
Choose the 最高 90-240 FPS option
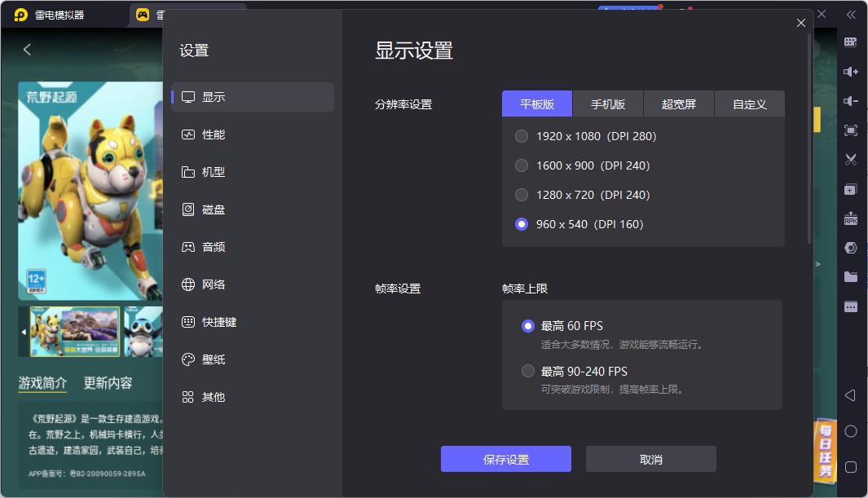528,371
